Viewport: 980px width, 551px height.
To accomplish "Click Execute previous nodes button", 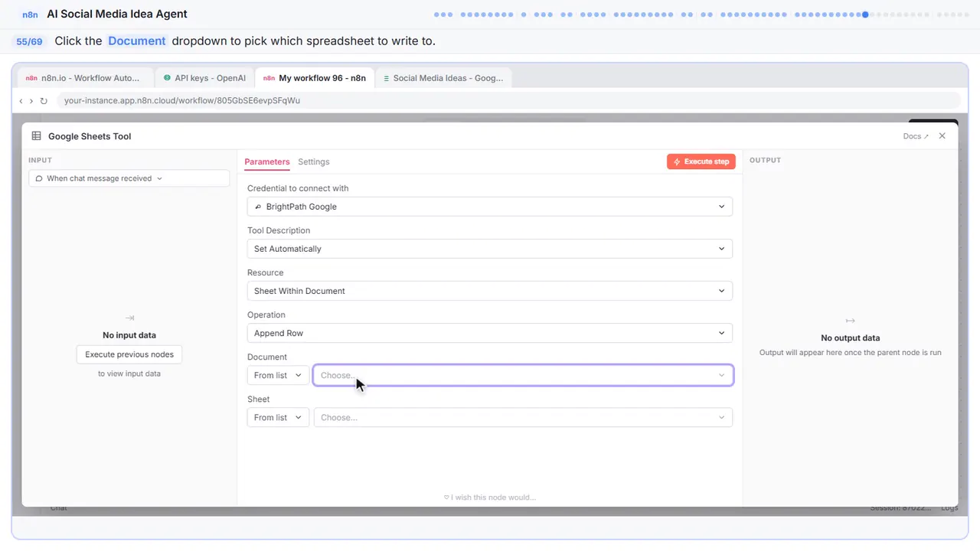I will (129, 354).
